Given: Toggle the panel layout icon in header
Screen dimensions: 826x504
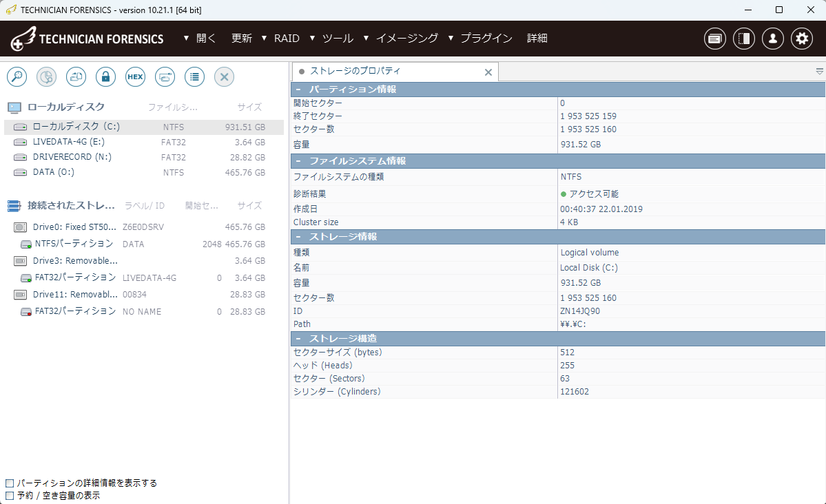Looking at the screenshot, I should tap(744, 39).
